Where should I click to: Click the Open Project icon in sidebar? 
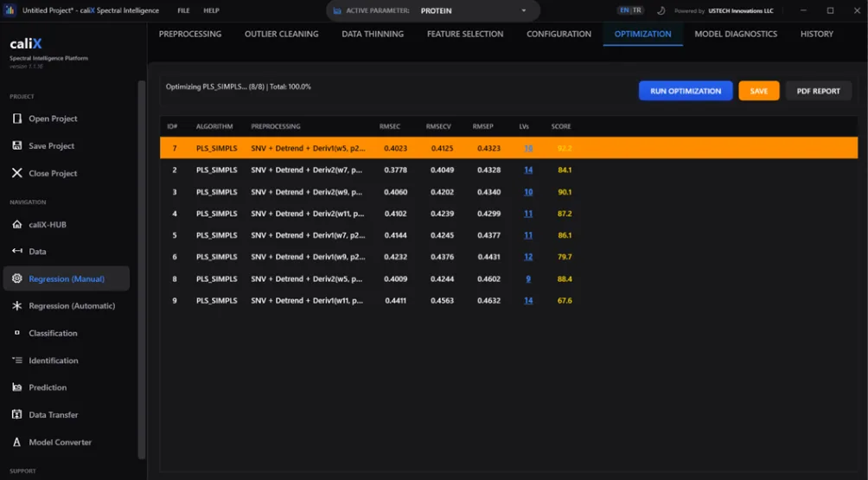(x=17, y=118)
